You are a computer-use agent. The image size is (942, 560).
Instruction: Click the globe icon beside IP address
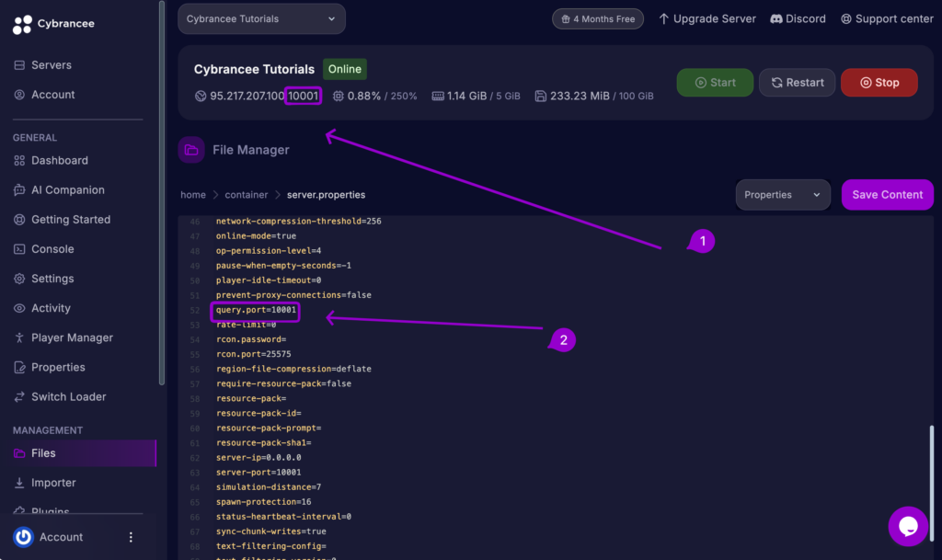click(x=201, y=96)
